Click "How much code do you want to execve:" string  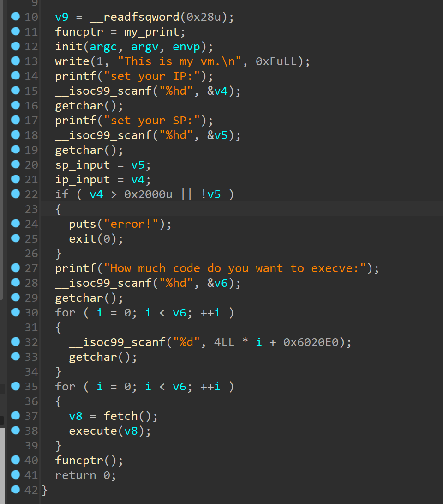pyautogui.click(x=235, y=268)
